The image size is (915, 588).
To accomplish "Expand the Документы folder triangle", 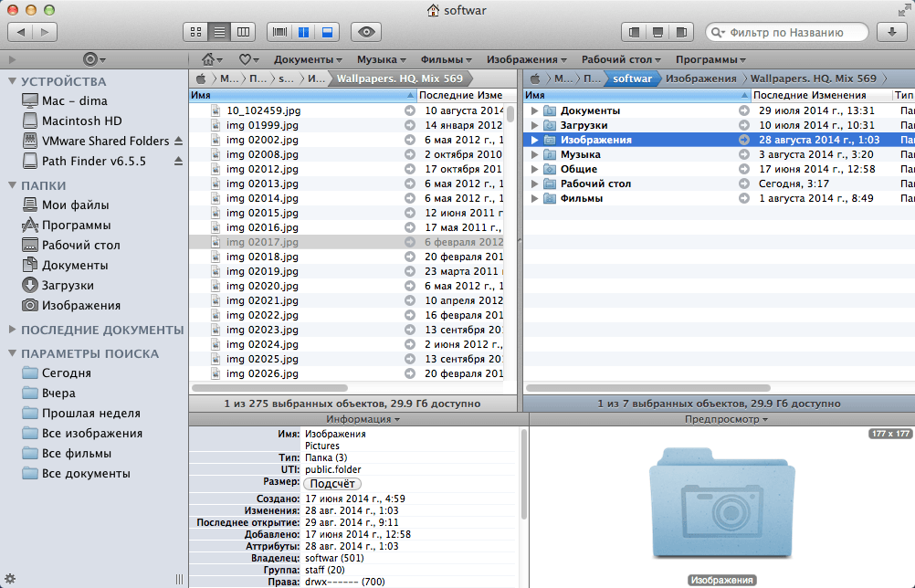I will [534, 110].
